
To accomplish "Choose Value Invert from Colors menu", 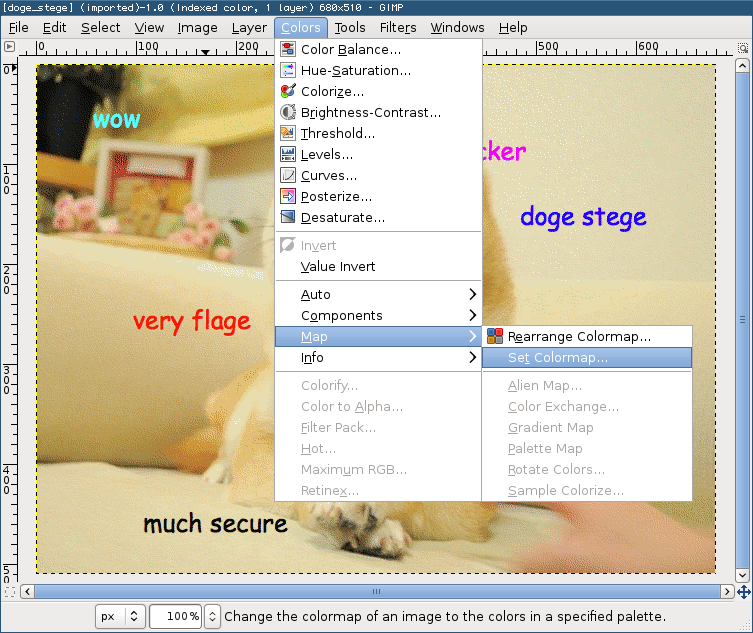I will [338, 267].
